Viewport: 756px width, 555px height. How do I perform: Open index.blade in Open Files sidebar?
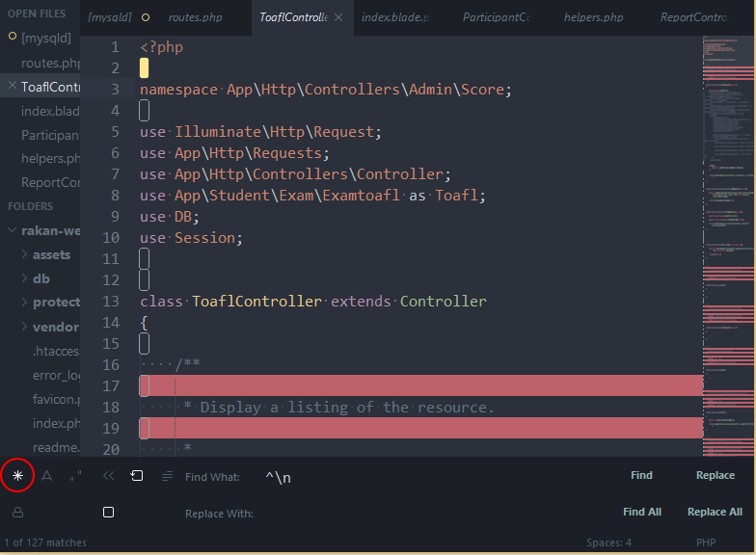pos(50,112)
